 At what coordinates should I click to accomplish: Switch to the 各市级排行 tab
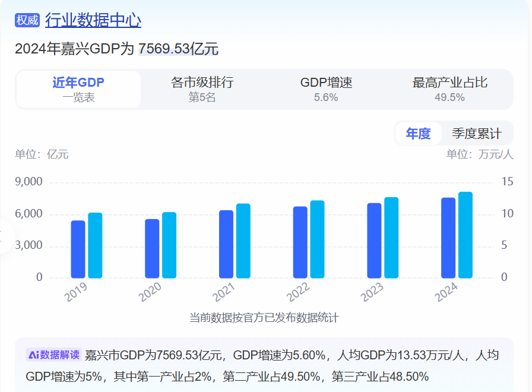coord(202,90)
